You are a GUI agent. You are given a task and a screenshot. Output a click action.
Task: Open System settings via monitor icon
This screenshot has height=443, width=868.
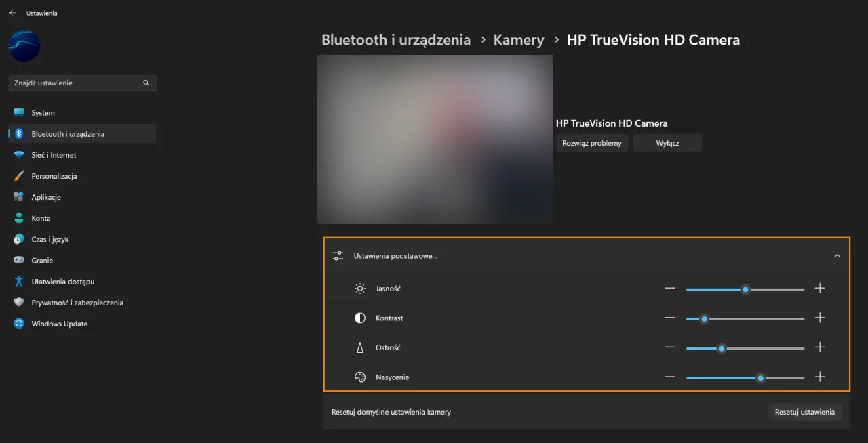pos(18,112)
